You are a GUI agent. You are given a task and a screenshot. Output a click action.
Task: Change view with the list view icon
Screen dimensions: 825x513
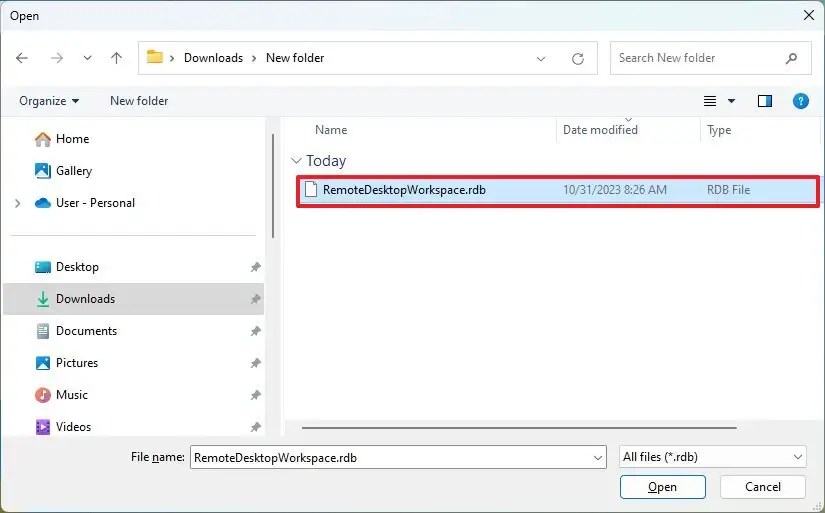pyautogui.click(x=710, y=101)
